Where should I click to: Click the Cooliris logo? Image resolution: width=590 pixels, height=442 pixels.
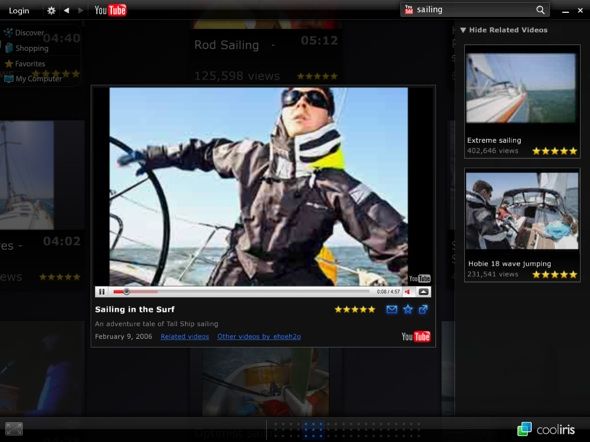546,429
